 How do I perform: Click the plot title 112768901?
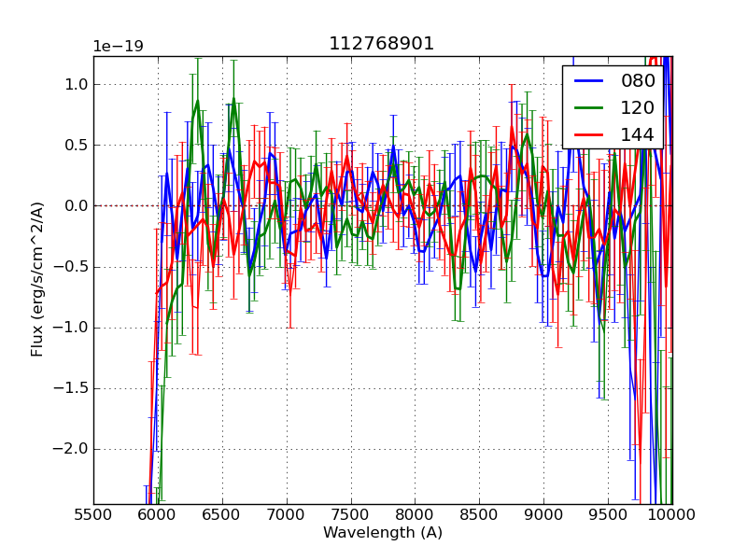tap(382, 44)
